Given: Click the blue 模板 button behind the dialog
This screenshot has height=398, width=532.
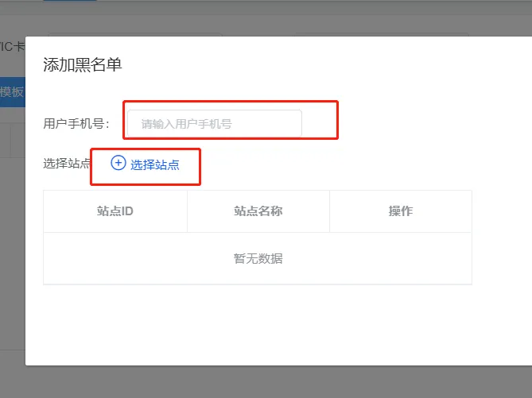Looking at the screenshot, I should click(13, 92).
